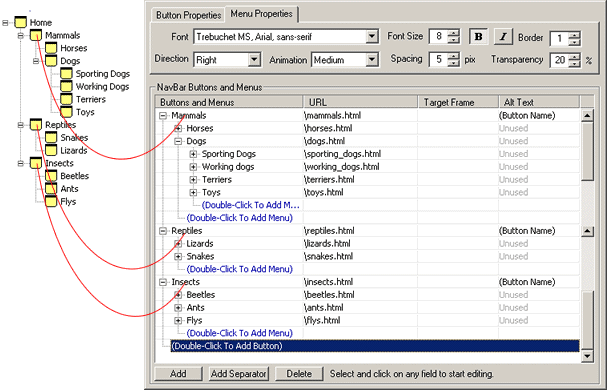Click the \sporting_dogs.html URL cell
Screen dimensions: 607x390
pyautogui.click(x=360, y=154)
